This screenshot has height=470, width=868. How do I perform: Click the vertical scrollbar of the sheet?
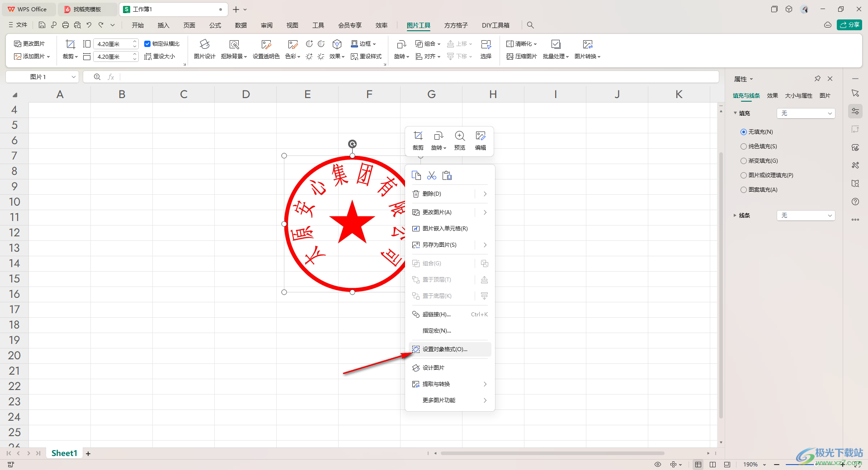pos(721,285)
